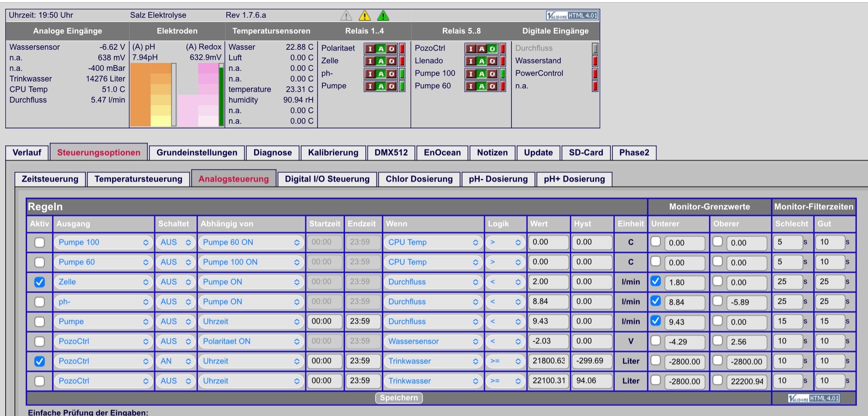Switch Zelle relay to O mode
This screenshot has height=416, width=868.
391,61
